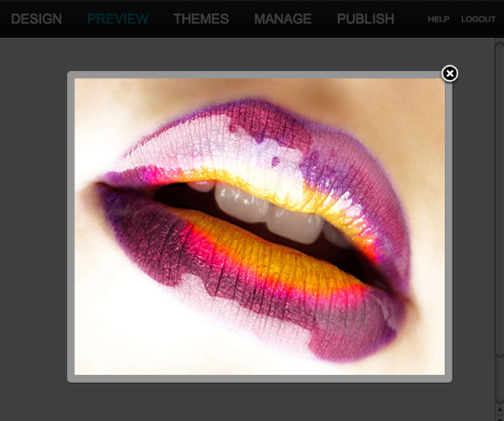Screen dimensions: 504x421
Task: Close the lips image lightbox
Action: pyautogui.click(x=450, y=74)
